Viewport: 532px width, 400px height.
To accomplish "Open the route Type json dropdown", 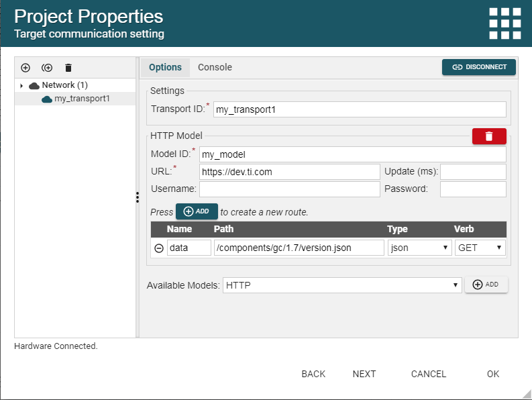I will [419, 248].
